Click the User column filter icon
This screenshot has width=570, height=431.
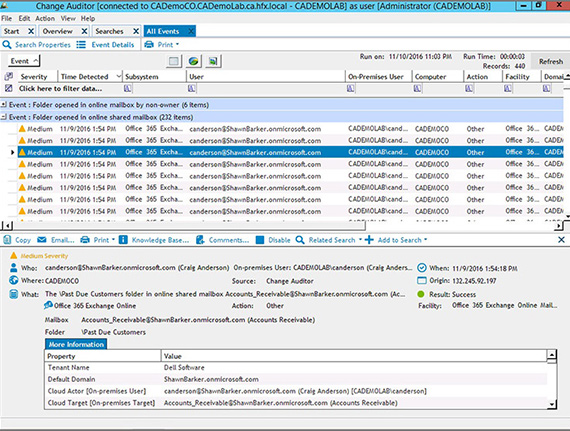192,88
